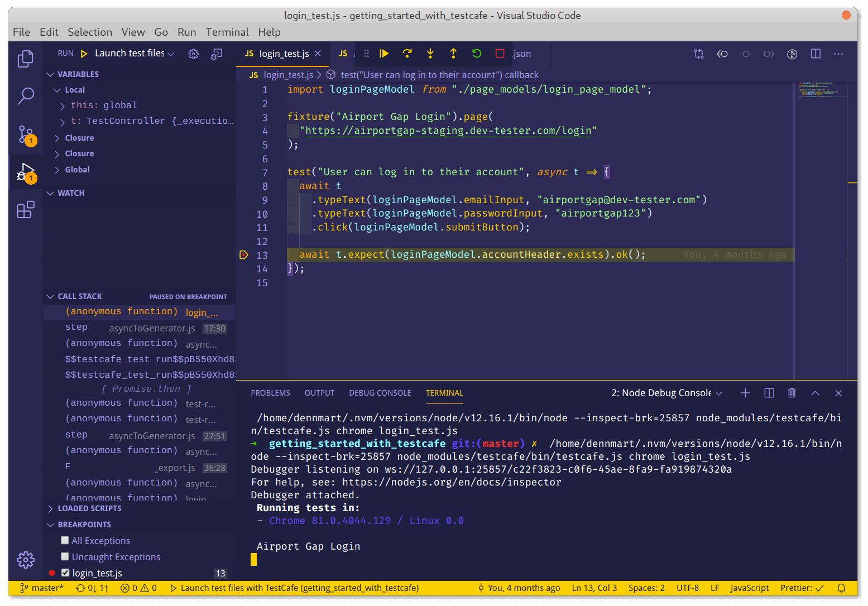Open the Source Control view
The height and width of the screenshot is (606, 868).
pos(26,135)
